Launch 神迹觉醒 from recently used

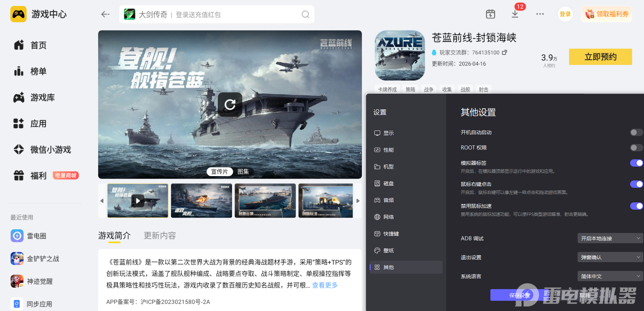coord(32,281)
